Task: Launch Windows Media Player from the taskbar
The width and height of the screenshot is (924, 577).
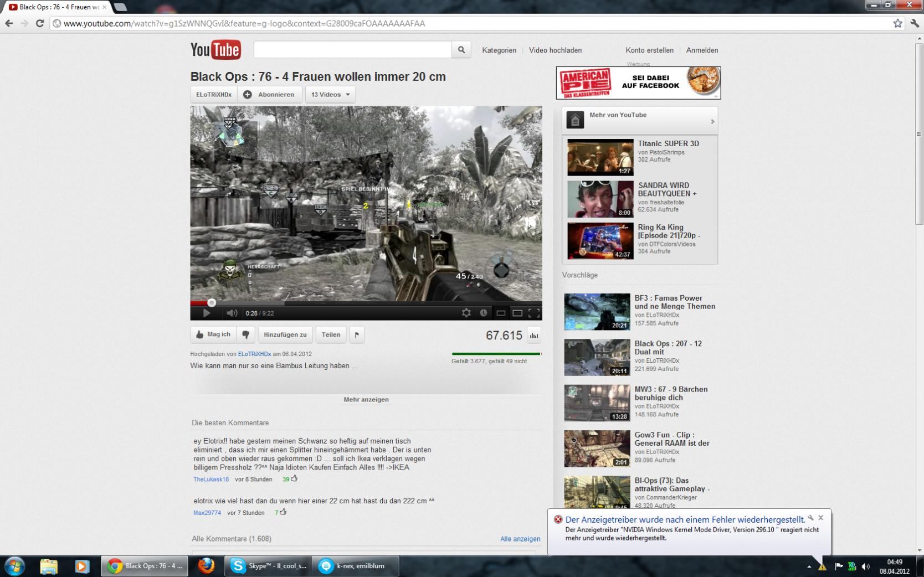Action: (82, 566)
